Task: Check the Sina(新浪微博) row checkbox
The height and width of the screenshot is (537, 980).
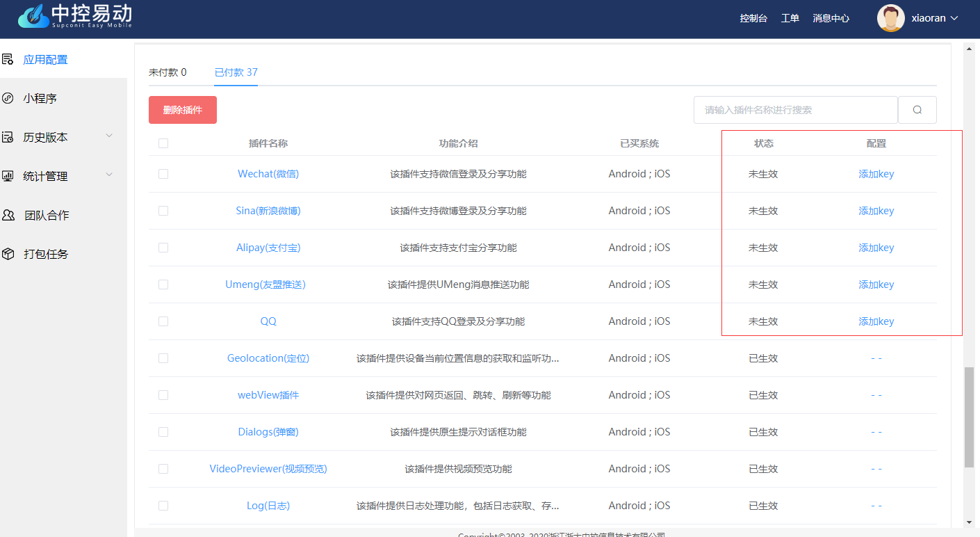Action: pos(163,211)
